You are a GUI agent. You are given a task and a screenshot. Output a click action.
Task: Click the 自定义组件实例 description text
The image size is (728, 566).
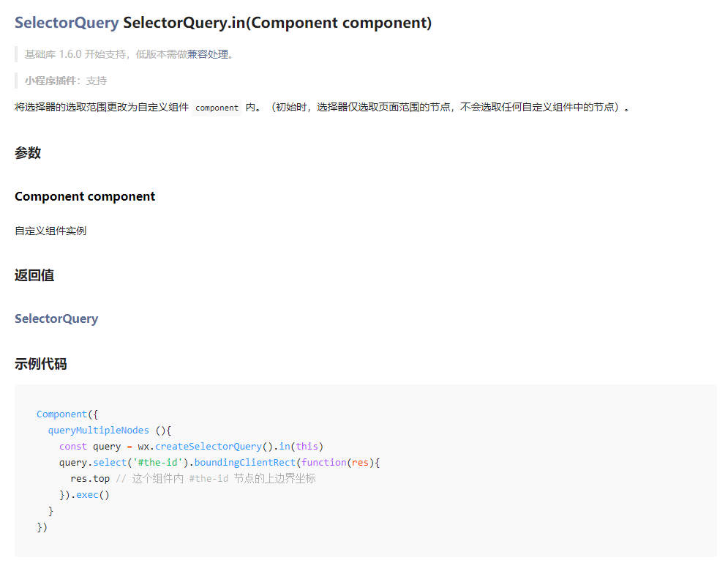point(50,231)
